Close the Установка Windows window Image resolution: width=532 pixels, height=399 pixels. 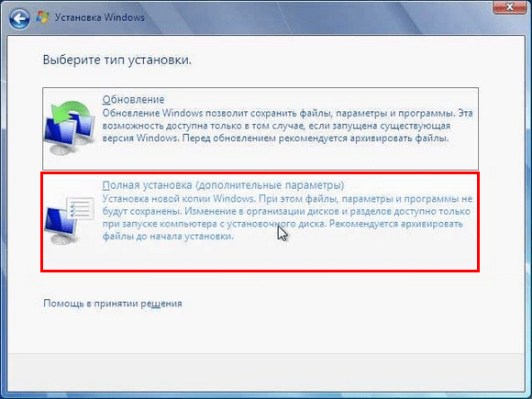point(509,6)
